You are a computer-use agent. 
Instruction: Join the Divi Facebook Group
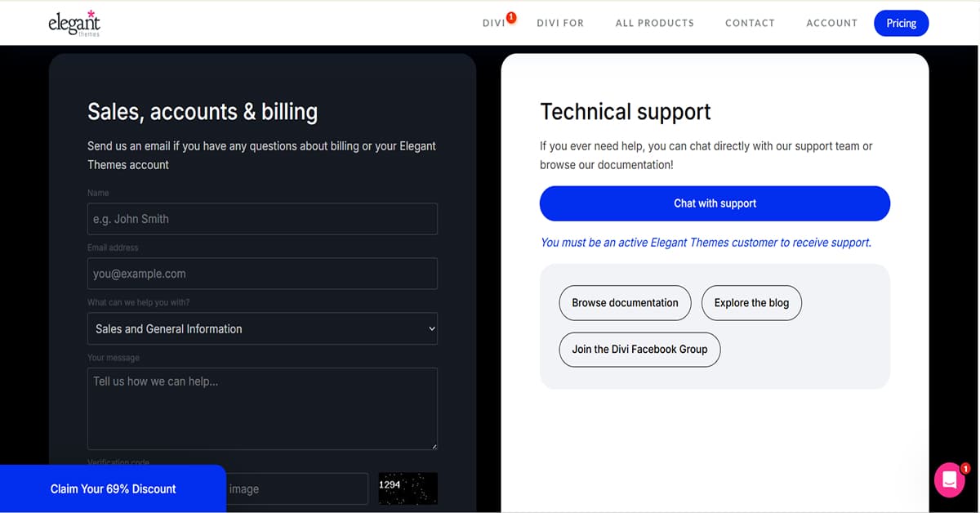click(x=639, y=350)
